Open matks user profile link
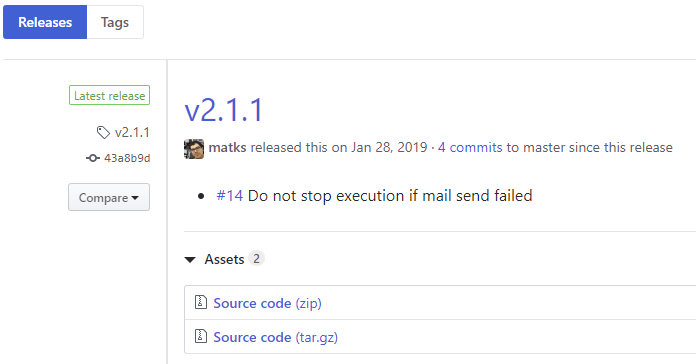This screenshot has height=364, width=696. 227,147
